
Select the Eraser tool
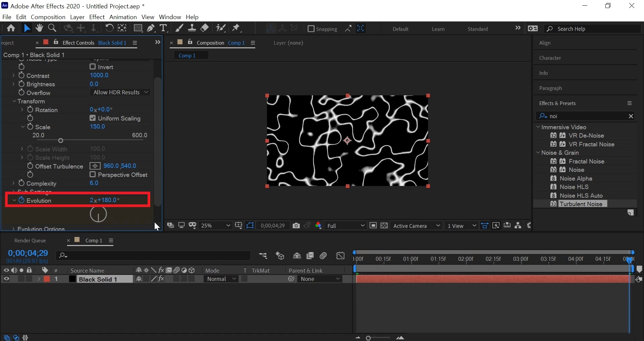(x=205, y=28)
